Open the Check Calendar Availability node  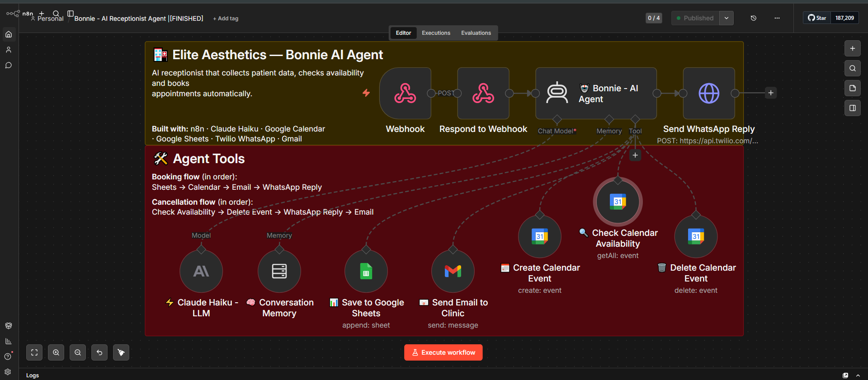(618, 202)
